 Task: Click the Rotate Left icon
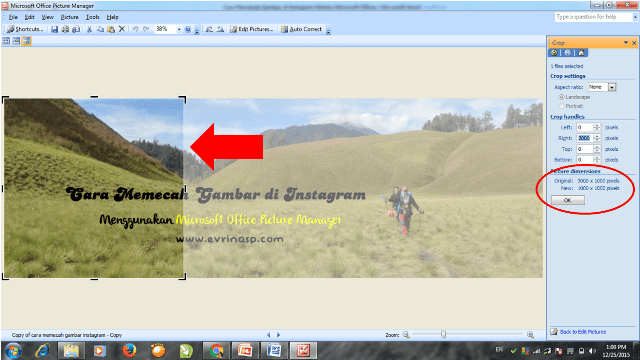(x=209, y=29)
